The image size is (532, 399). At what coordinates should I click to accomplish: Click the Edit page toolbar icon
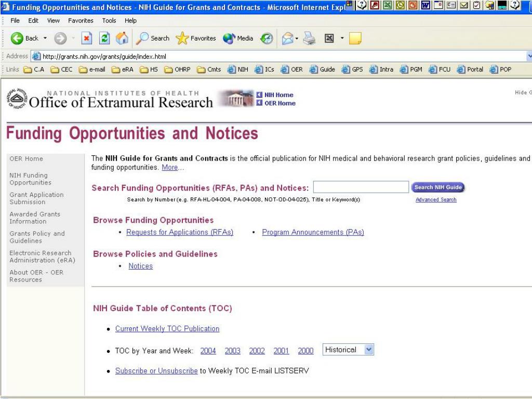(x=329, y=38)
